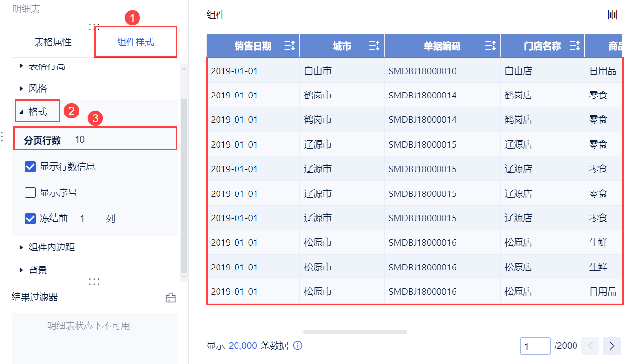
Task: Click the frozen column count field
Action: 87,219
